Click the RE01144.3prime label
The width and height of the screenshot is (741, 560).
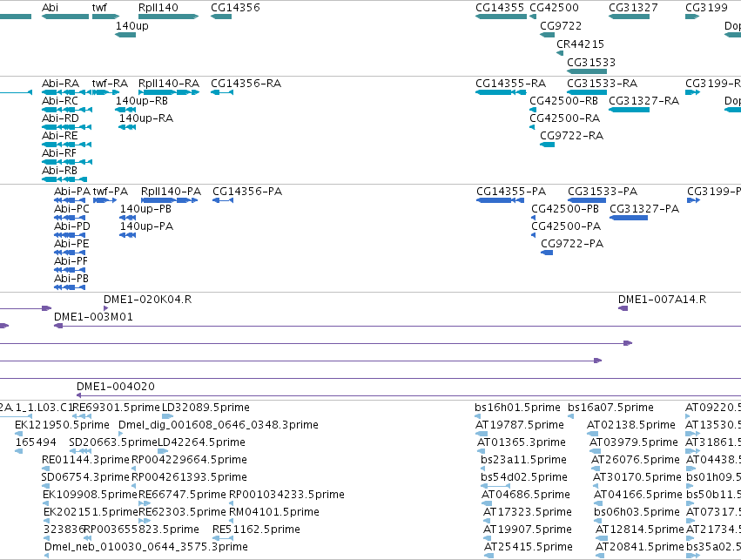tap(85, 460)
